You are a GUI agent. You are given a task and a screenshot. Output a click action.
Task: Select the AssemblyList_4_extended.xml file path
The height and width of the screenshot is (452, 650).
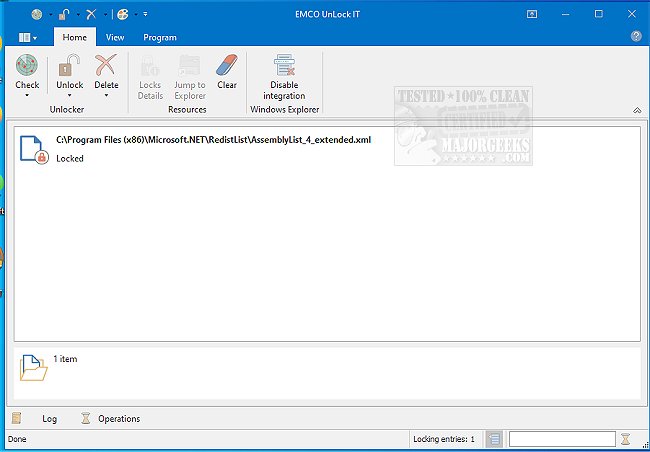click(x=213, y=140)
